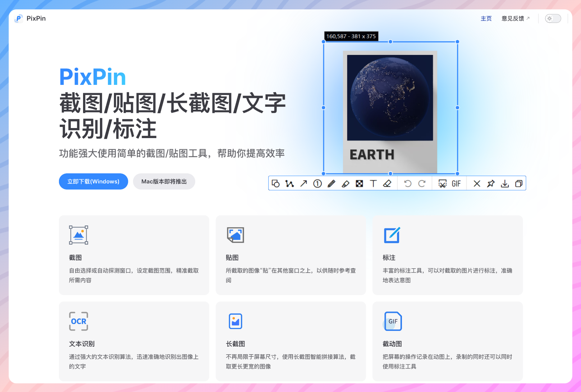Activate the eraser tool

click(x=388, y=183)
